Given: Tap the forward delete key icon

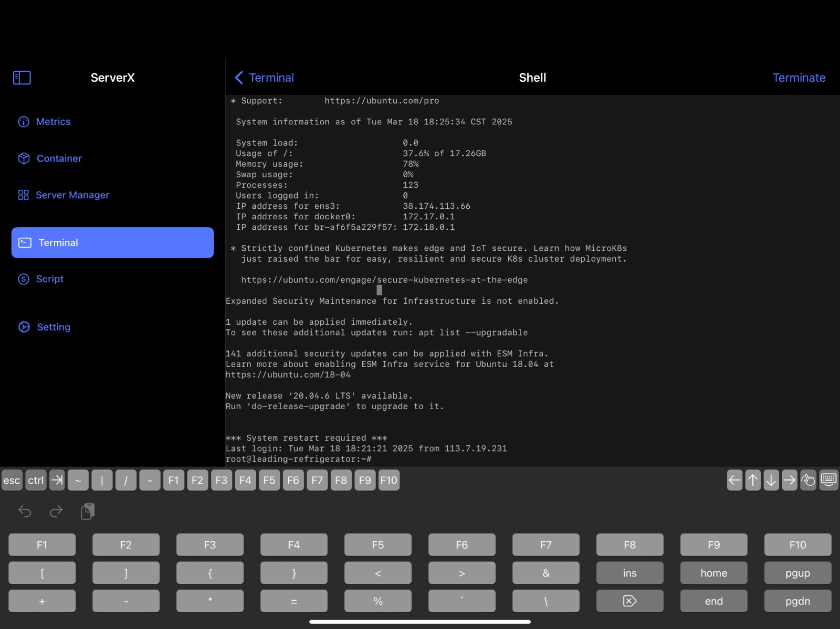Looking at the screenshot, I should point(630,601).
